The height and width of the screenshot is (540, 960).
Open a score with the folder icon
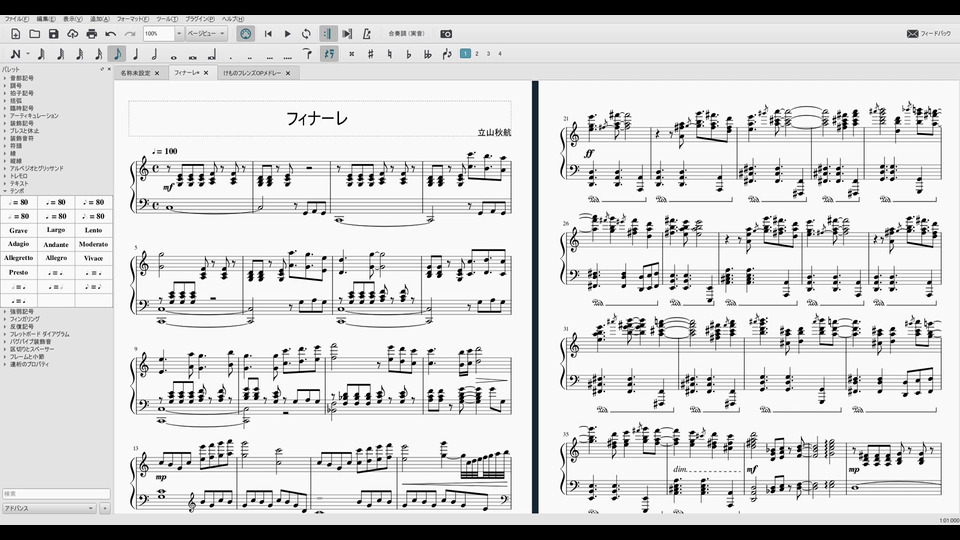35,34
